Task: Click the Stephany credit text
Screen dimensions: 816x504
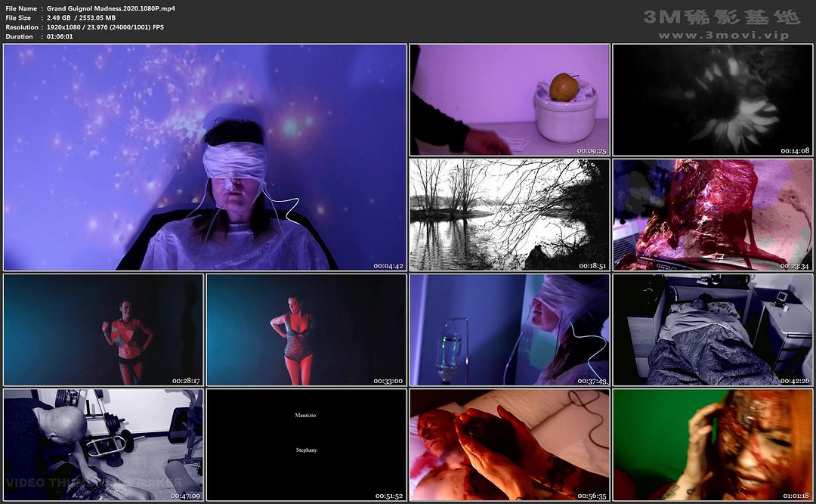Action: [306, 450]
